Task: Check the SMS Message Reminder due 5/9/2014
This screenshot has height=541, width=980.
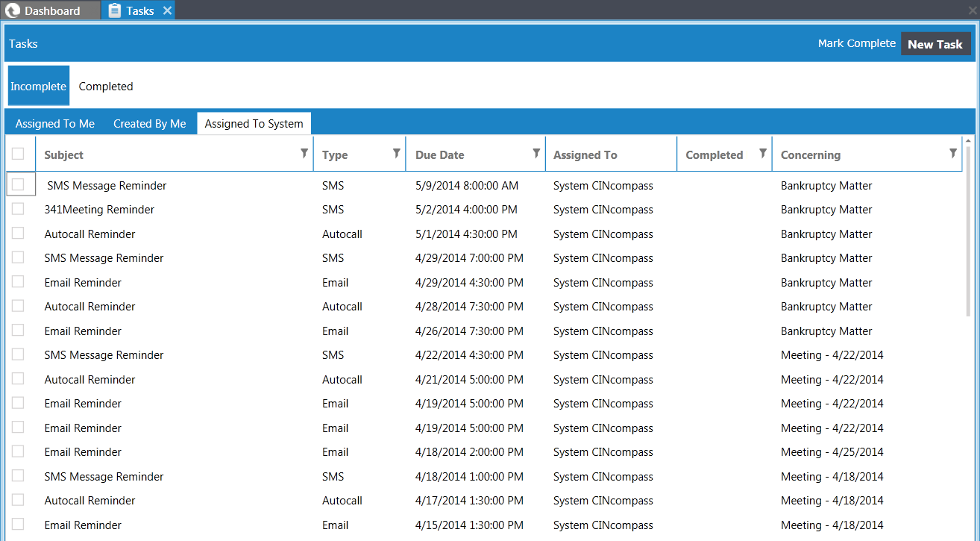Action: (20, 184)
